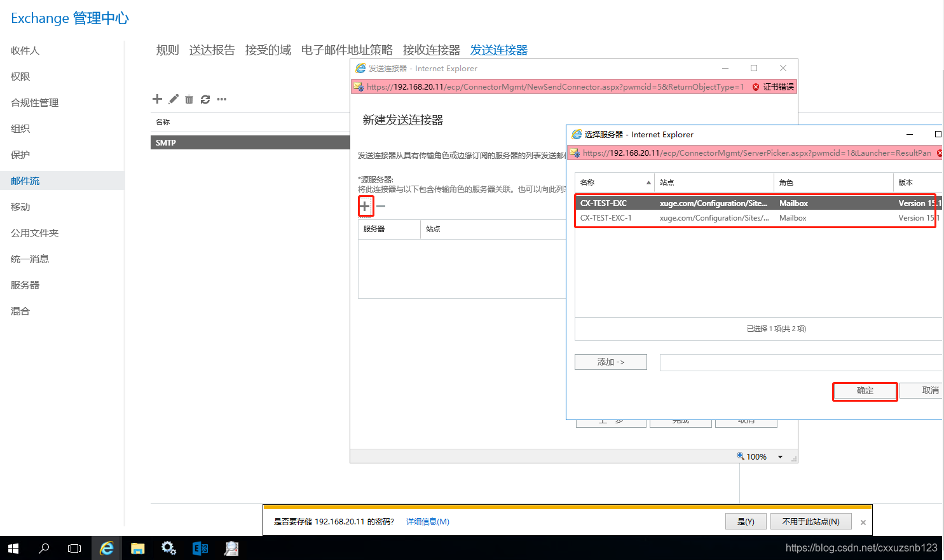The image size is (944, 560).
Task: Open zoom level dropdown arrow
Action: 781,457
